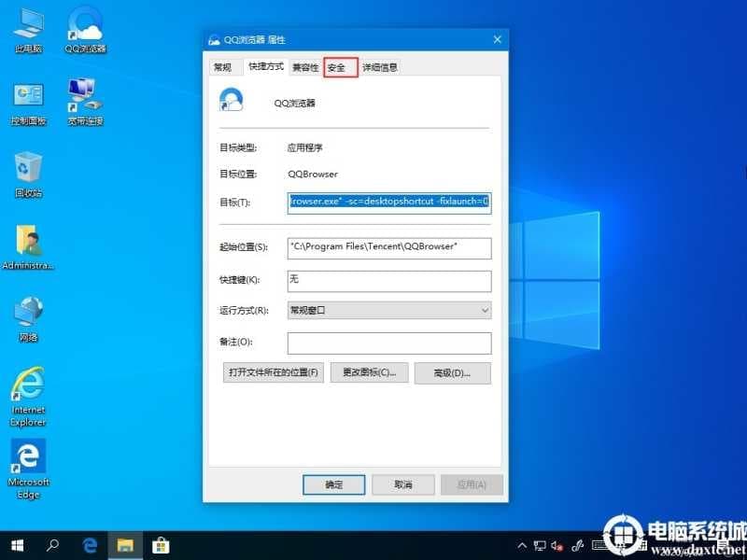Click the 起始位置(S) field
747x560 pixels.
[389, 248]
